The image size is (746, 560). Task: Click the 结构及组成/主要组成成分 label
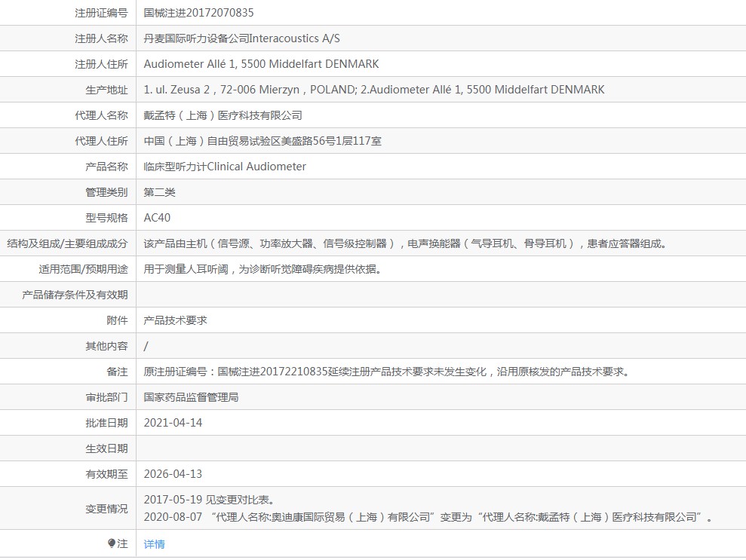click(68, 244)
